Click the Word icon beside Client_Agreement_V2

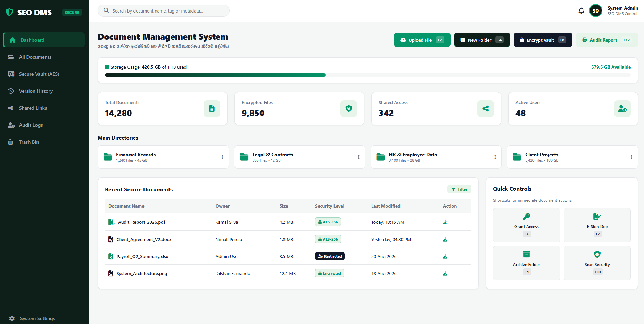coord(111,239)
